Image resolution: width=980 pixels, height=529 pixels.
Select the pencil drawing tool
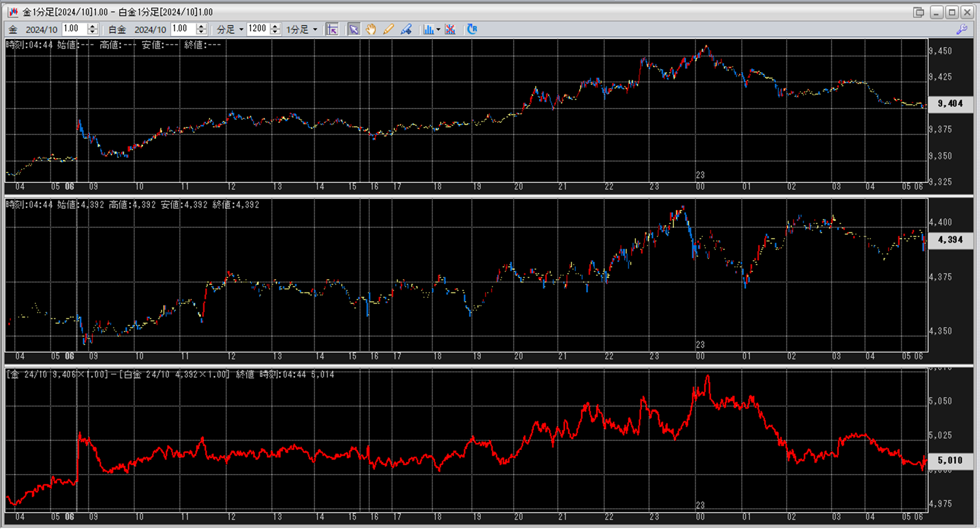click(388, 30)
